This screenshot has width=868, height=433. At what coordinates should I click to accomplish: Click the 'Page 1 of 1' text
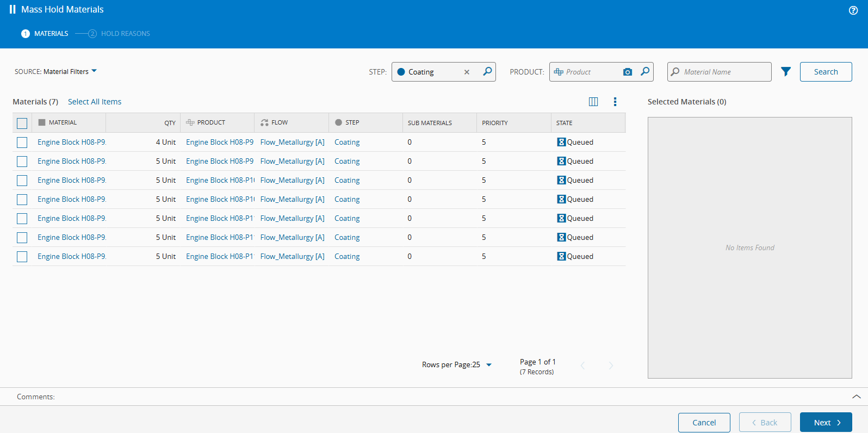click(538, 362)
